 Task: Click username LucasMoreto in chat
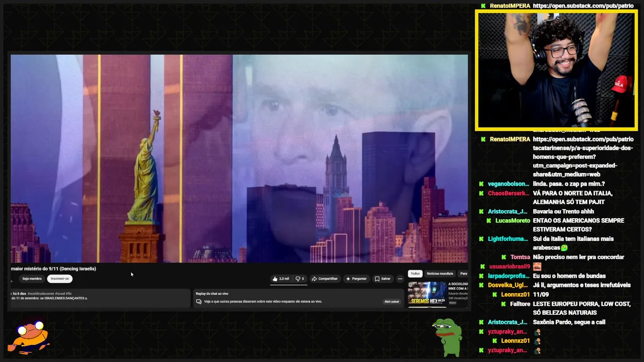coord(513,221)
